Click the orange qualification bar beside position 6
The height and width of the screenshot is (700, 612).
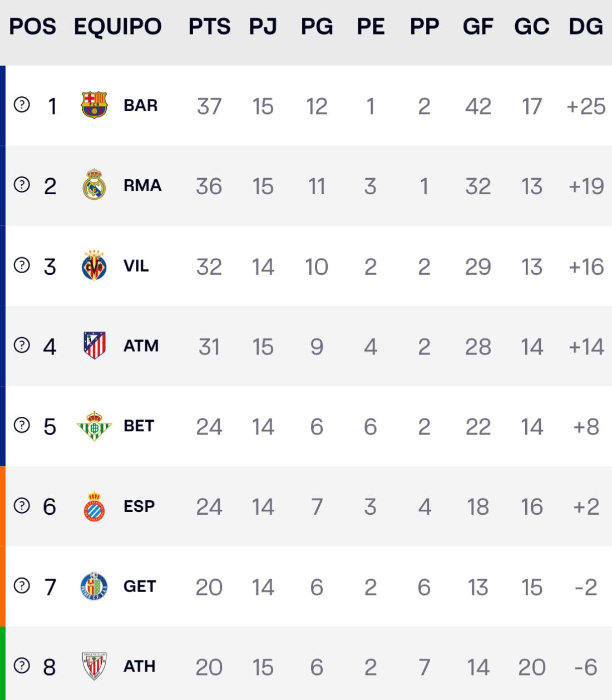click(3, 506)
